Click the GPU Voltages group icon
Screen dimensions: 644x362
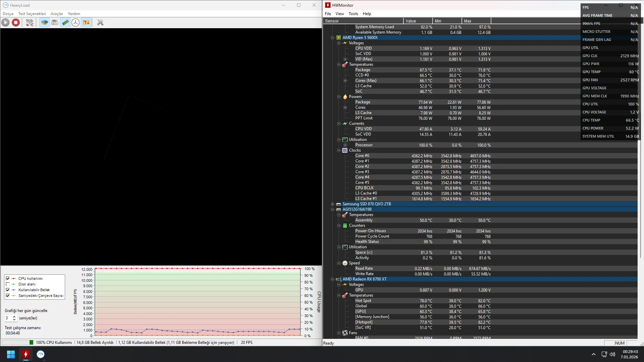(345, 285)
